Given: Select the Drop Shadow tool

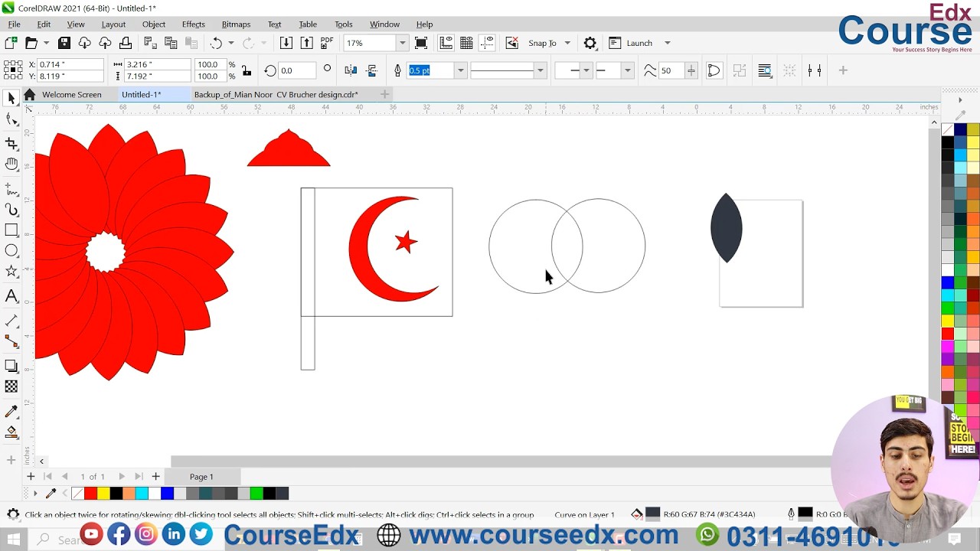Looking at the screenshot, I should tap(11, 366).
